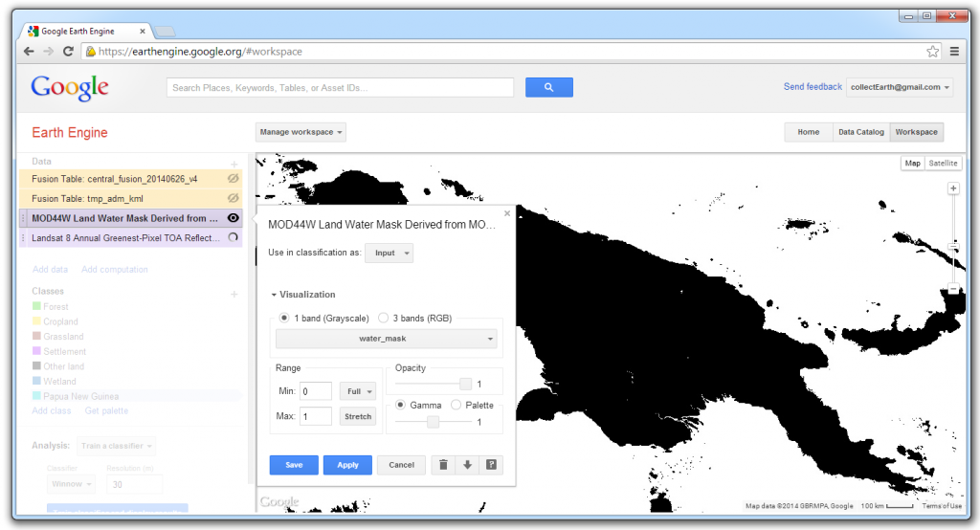Image resolution: width=980 pixels, height=530 pixels.
Task: Click the browser back arrow
Action: coord(29,52)
